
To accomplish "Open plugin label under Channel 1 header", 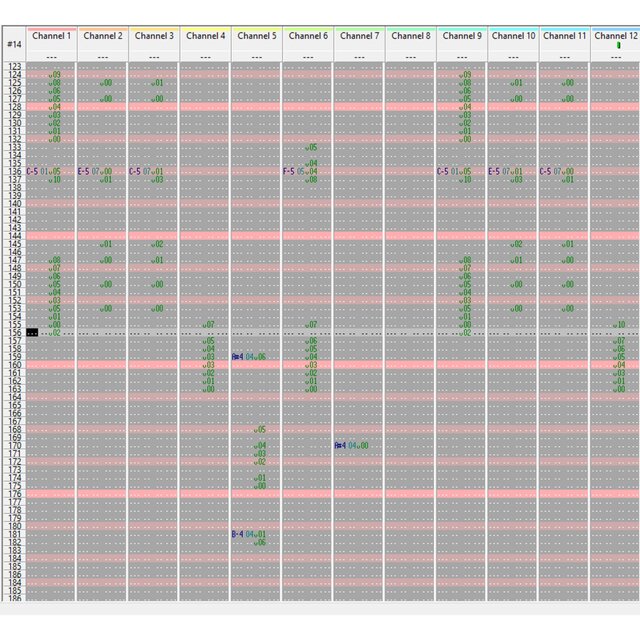I will (52, 56).
